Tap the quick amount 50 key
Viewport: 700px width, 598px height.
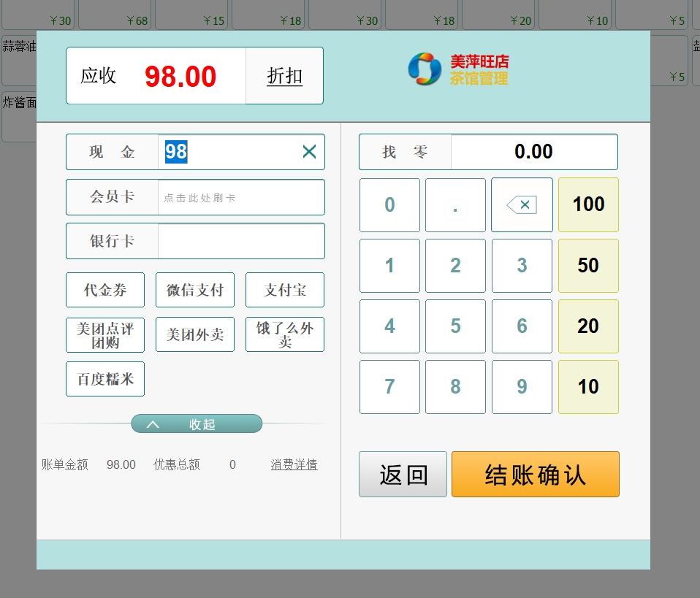coord(588,265)
